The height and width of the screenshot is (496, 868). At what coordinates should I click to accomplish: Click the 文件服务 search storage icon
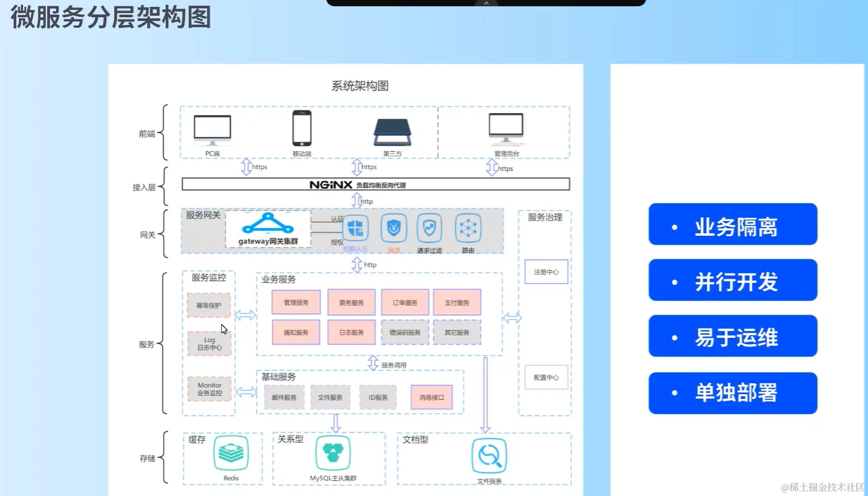coord(489,456)
